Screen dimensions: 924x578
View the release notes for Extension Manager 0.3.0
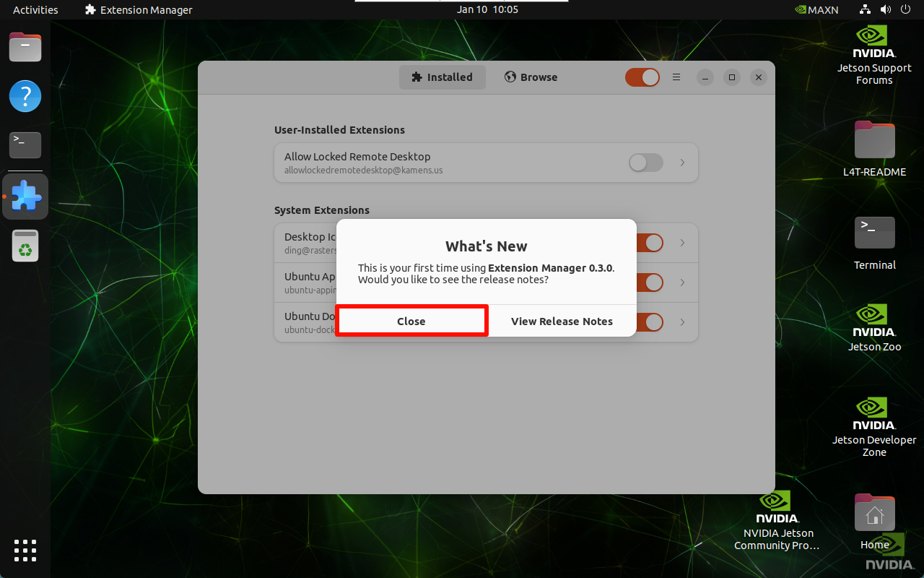pyautogui.click(x=562, y=321)
